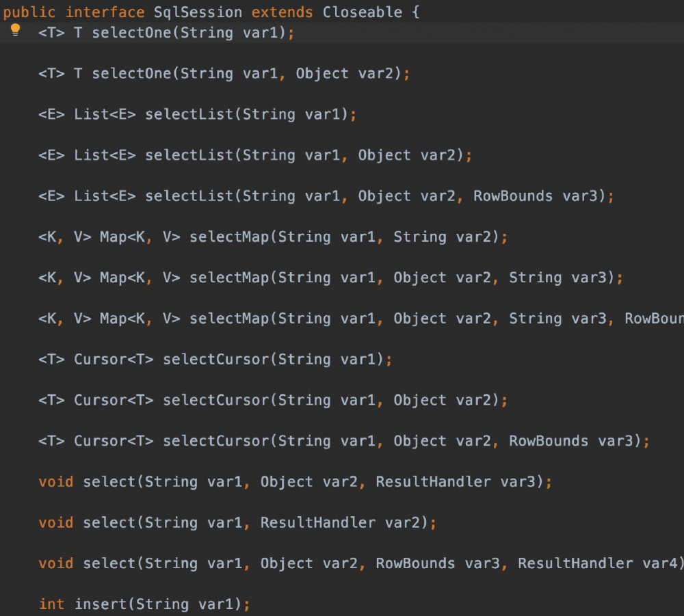Viewport: 684px width, 616px height.
Task: Click the highlighted selectOne declaration line
Action: pos(137,32)
